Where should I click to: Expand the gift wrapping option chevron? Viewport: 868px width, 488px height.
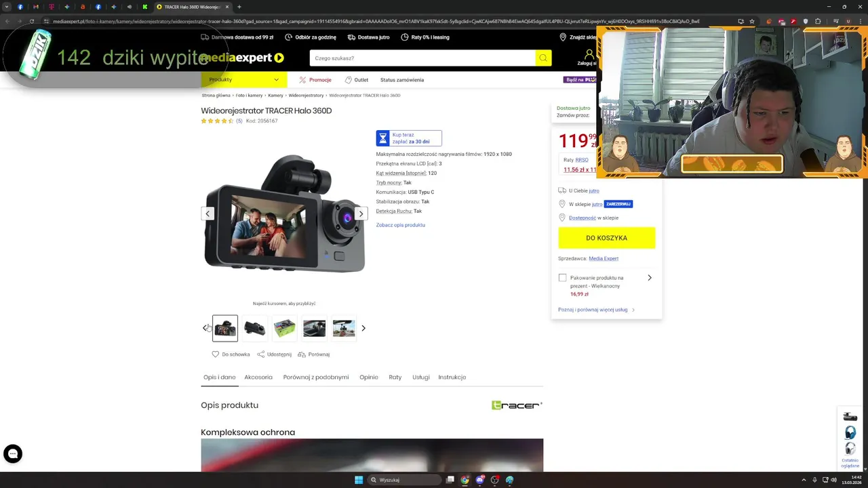click(650, 278)
